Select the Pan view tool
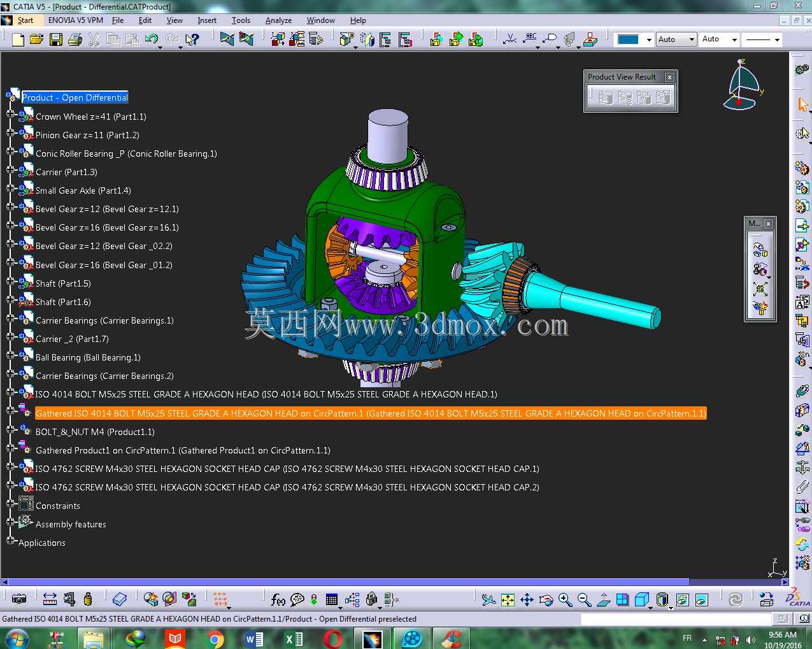The height and width of the screenshot is (649, 812). click(x=527, y=600)
